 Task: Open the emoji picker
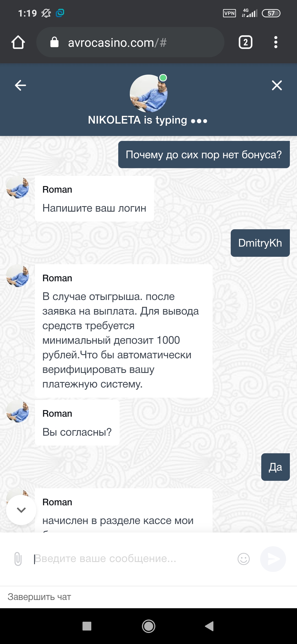click(x=243, y=559)
